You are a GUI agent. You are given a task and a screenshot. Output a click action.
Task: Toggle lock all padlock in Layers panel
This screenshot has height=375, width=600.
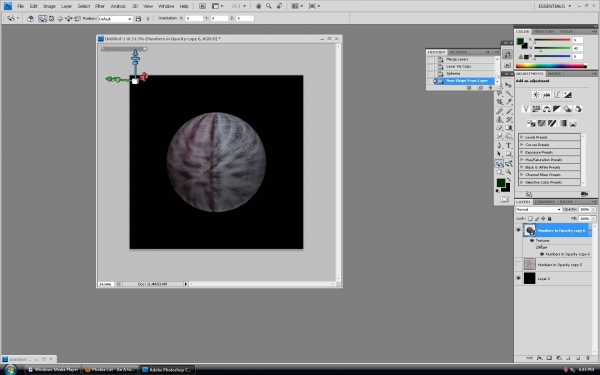tap(549, 218)
